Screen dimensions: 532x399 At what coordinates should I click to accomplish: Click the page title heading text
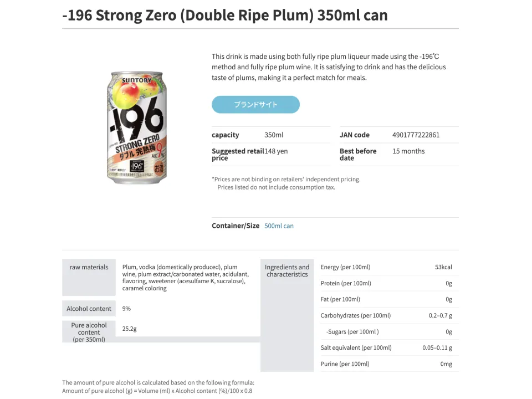[x=224, y=15]
